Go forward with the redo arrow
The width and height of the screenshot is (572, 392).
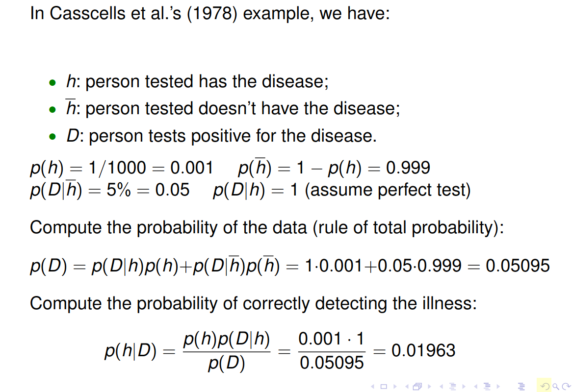click(x=567, y=386)
